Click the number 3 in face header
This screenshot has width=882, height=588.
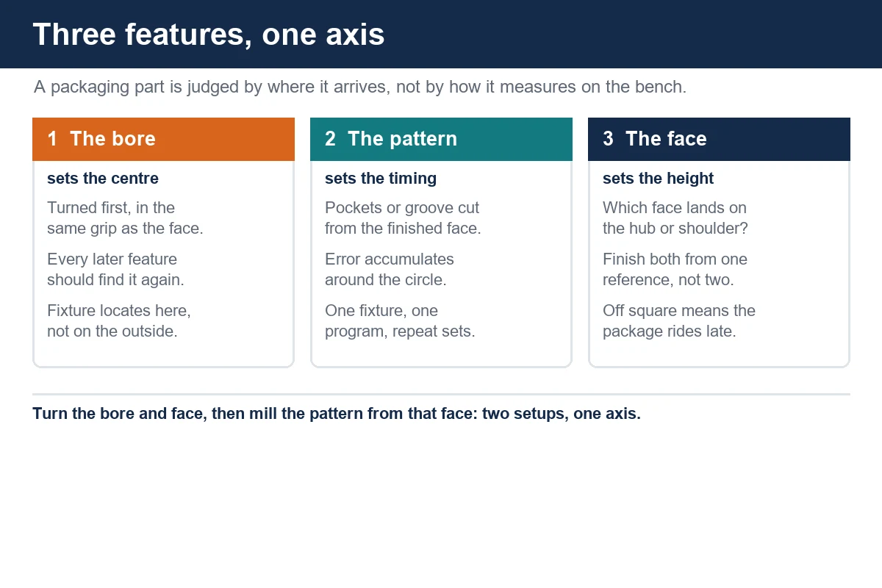point(608,139)
